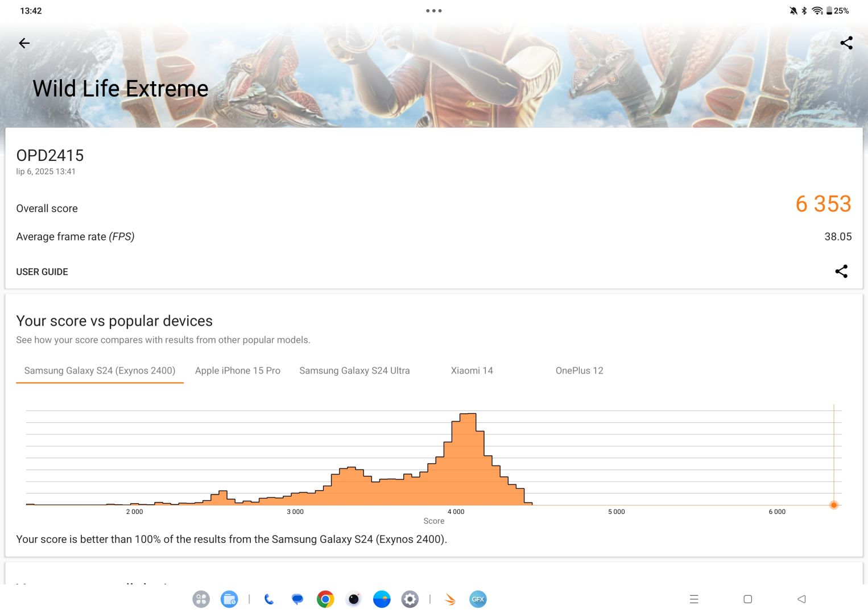Open the Camera app from the dock
Viewport: 868px width, 614px height.
click(x=354, y=599)
